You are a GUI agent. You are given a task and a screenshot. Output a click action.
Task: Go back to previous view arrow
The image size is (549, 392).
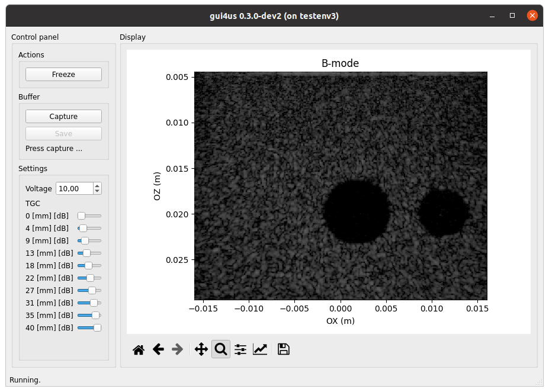pyautogui.click(x=158, y=349)
